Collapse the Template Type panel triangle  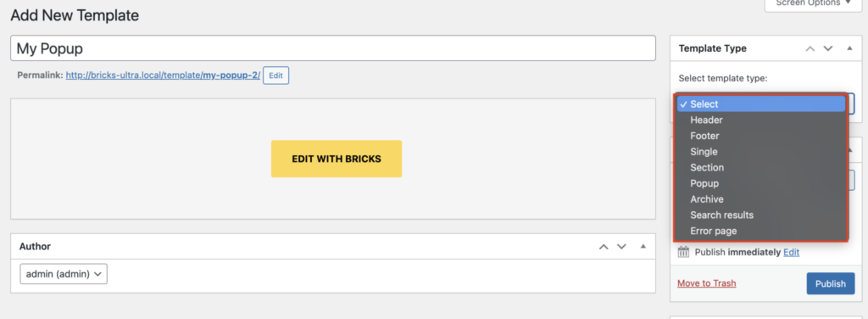click(849, 48)
